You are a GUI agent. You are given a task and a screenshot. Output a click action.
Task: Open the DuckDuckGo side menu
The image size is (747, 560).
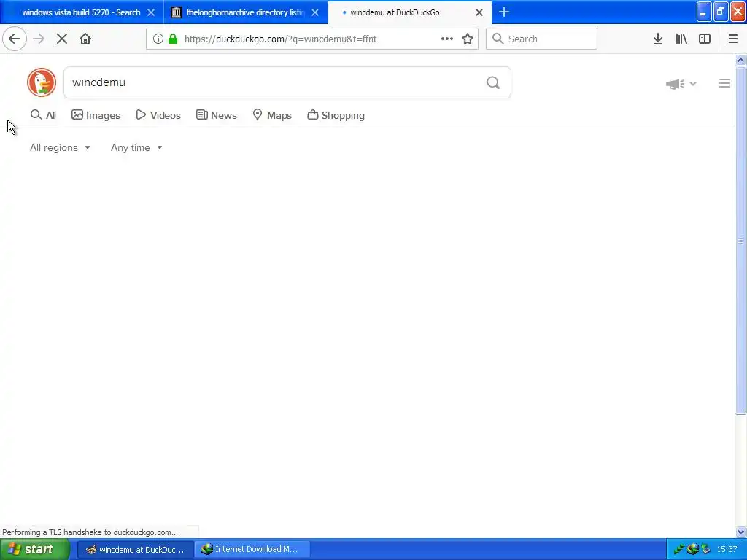click(x=724, y=83)
